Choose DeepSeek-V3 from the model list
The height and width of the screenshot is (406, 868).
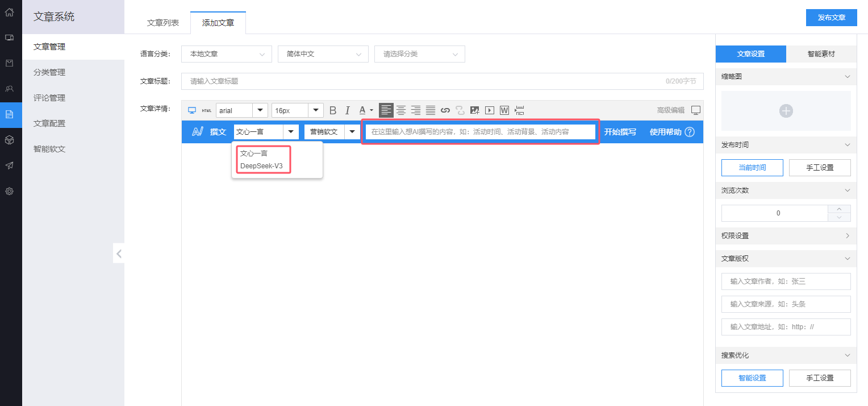point(261,166)
